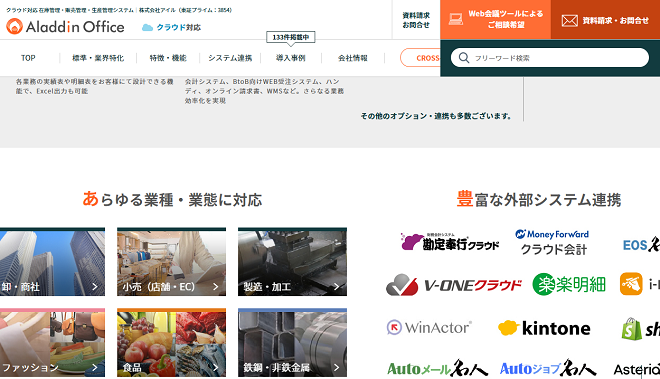Click the Autoメール名人 logo
Viewport: 660px width, 379px height.
(437, 368)
